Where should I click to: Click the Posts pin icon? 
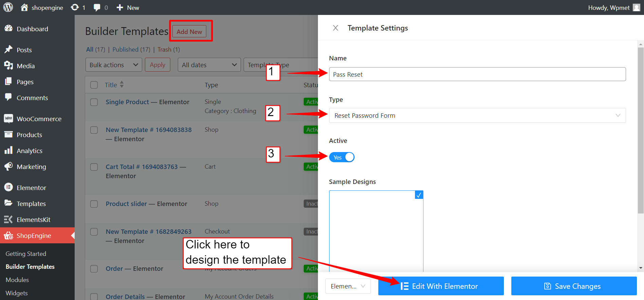click(x=8, y=50)
